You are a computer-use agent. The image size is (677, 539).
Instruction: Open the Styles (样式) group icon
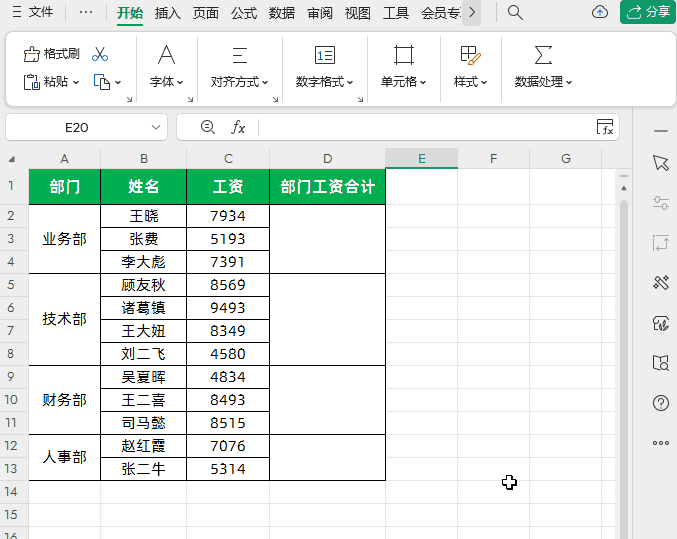pyautogui.click(x=471, y=55)
